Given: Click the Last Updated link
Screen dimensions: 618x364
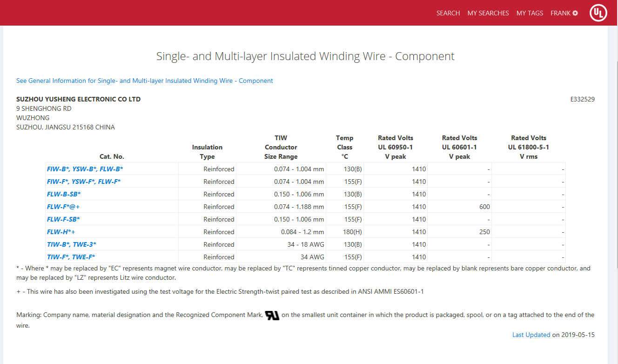Looking at the screenshot, I should [531, 335].
